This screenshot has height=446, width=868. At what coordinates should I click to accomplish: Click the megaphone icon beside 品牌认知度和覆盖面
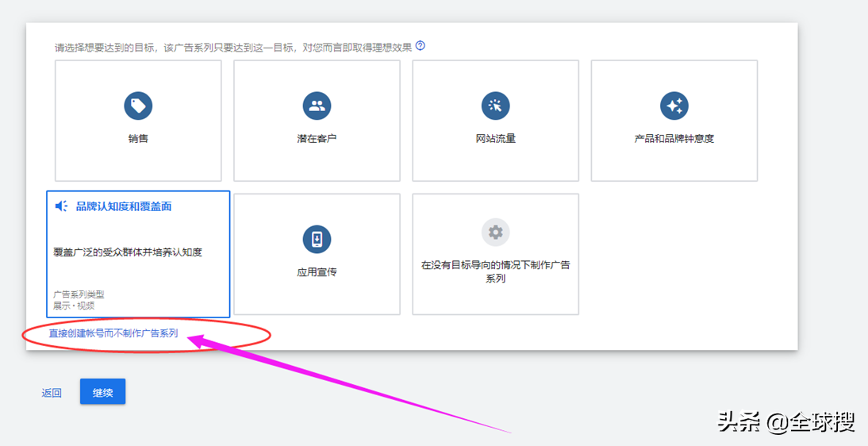[61, 206]
